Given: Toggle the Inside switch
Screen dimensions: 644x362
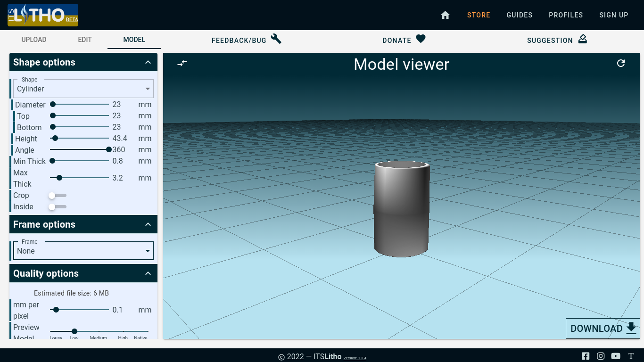Looking at the screenshot, I should tap(58, 206).
